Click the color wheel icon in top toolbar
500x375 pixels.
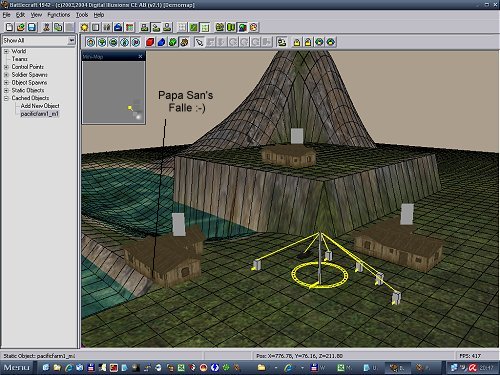pos(254,27)
